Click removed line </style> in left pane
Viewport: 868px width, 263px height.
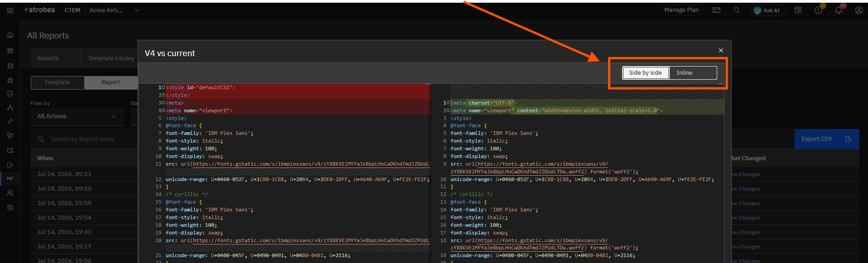[178, 95]
